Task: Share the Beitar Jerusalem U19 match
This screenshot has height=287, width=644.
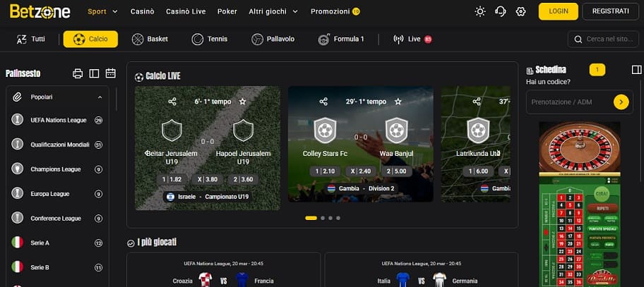Action: [172, 102]
